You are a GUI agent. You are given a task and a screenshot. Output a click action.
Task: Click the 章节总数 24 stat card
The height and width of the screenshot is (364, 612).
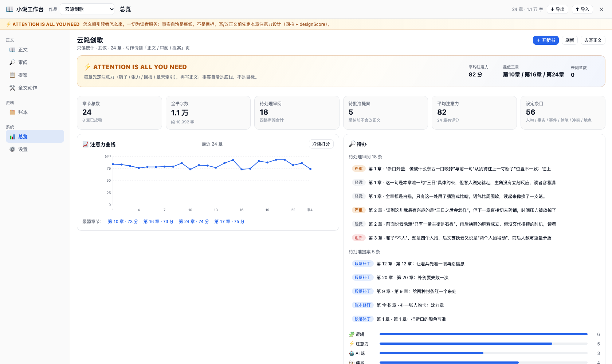pos(119,112)
